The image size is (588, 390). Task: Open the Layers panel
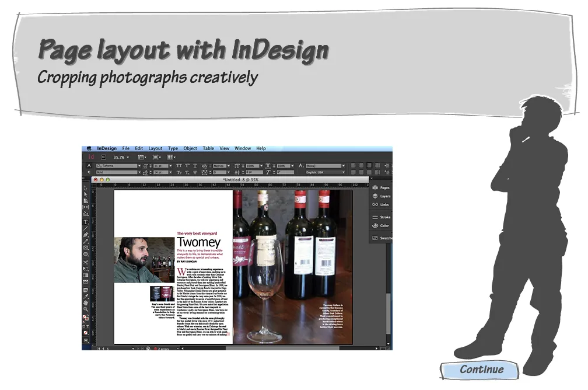click(x=382, y=196)
